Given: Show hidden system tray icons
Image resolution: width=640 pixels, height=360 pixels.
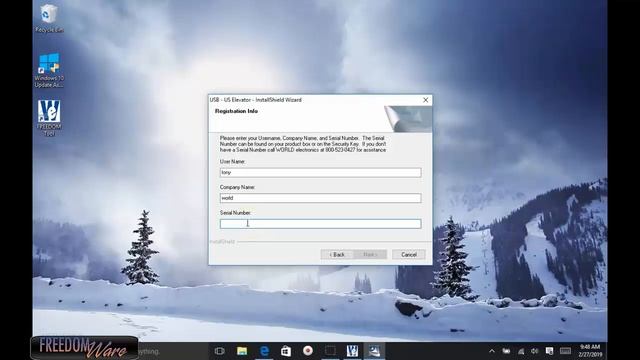Looking at the screenshot, I should 492,351.
